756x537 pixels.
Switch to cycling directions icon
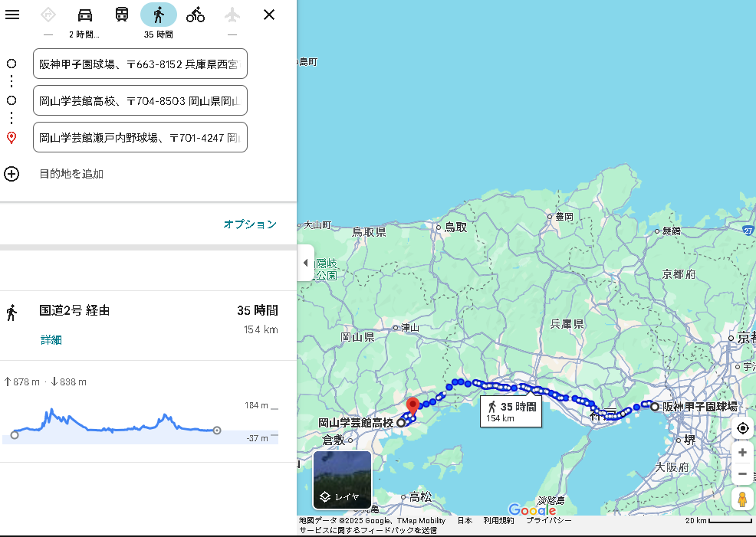click(196, 15)
